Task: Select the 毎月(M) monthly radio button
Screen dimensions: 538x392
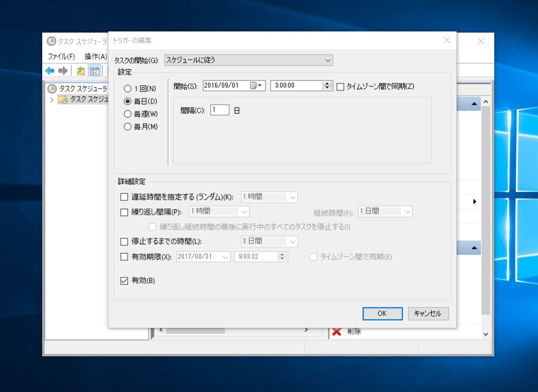Action: (128, 127)
